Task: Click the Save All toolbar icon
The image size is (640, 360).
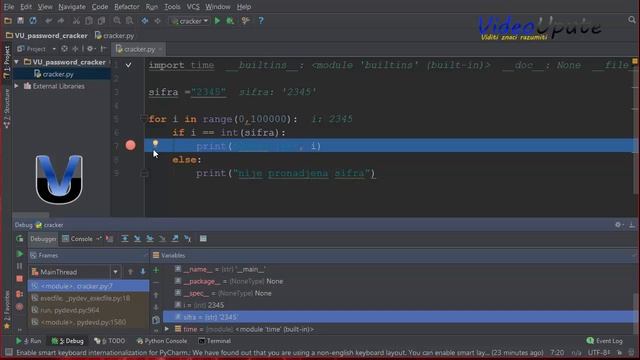Action: click(x=20, y=21)
